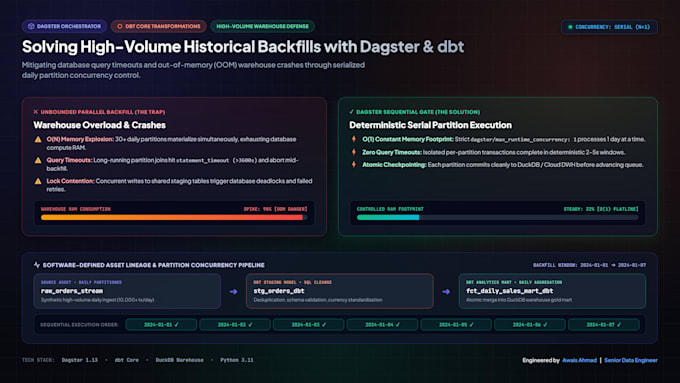680x383 pixels.
Task: Click the 2024-01-02 partition chip
Action: [x=235, y=324]
